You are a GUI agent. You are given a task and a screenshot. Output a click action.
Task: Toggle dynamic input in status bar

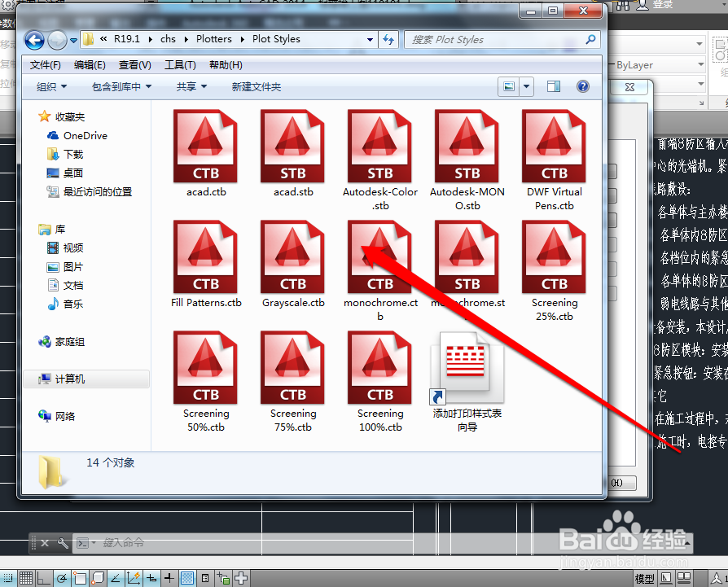151,578
